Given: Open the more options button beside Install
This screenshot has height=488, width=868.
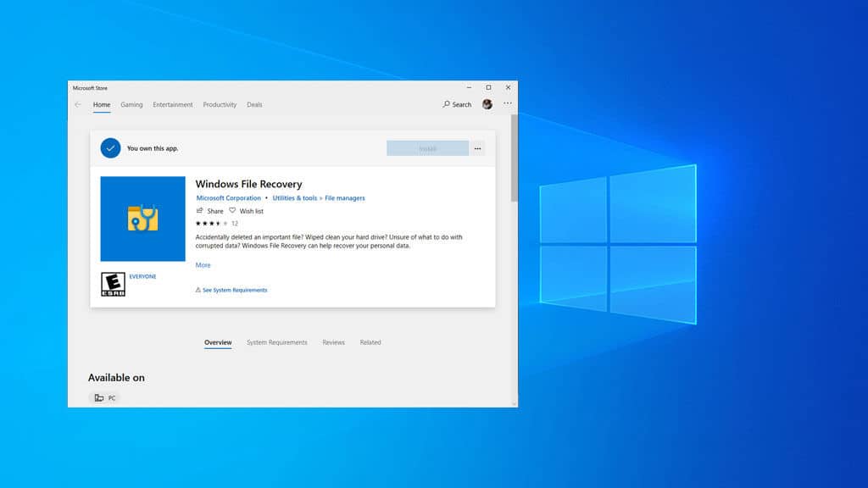Looking at the screenshot, I should [477, 148].
